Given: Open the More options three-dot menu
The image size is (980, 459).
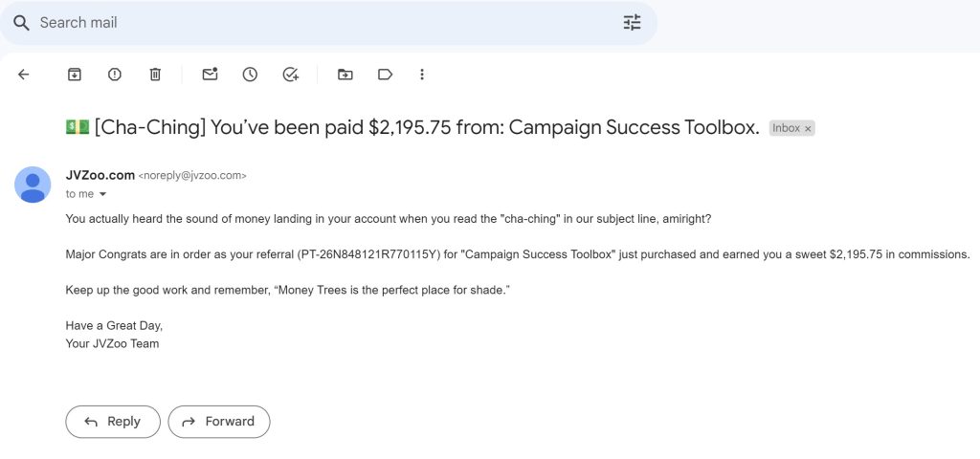Looking at the screenshot, I should click(422, 75).
